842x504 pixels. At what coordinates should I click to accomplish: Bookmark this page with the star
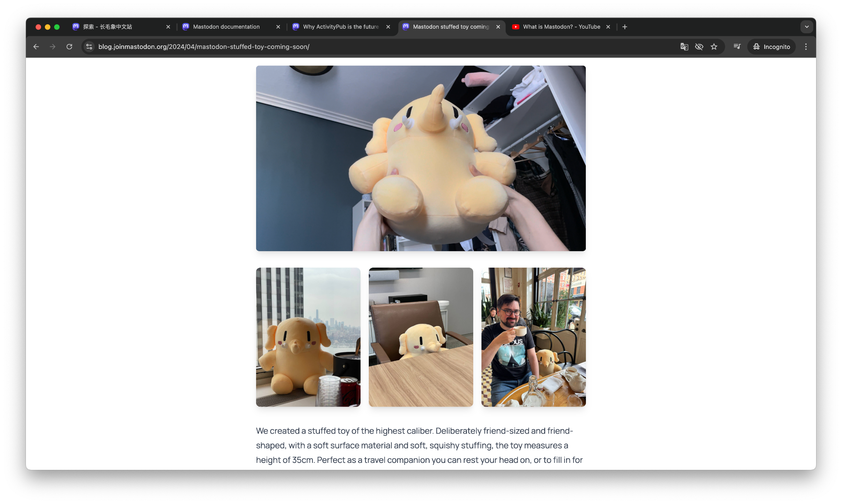tap(714, 46)
